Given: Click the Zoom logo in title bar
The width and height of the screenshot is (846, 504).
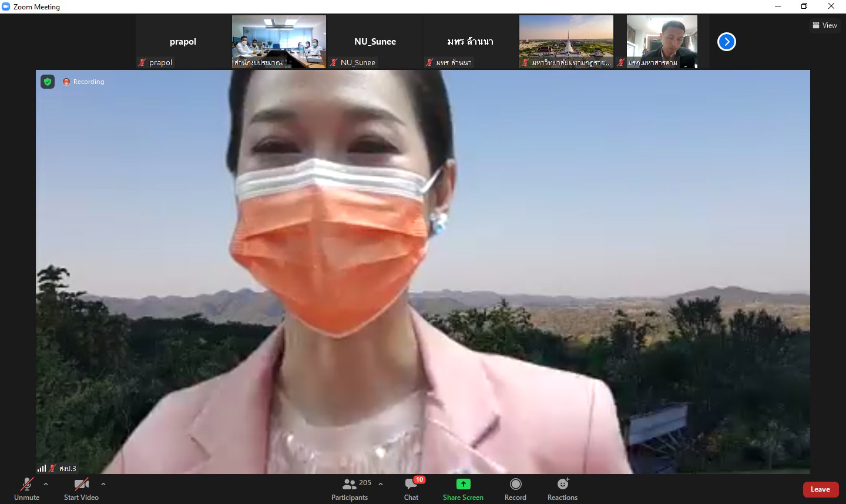Looking at the screenshot, I should 6,6.
